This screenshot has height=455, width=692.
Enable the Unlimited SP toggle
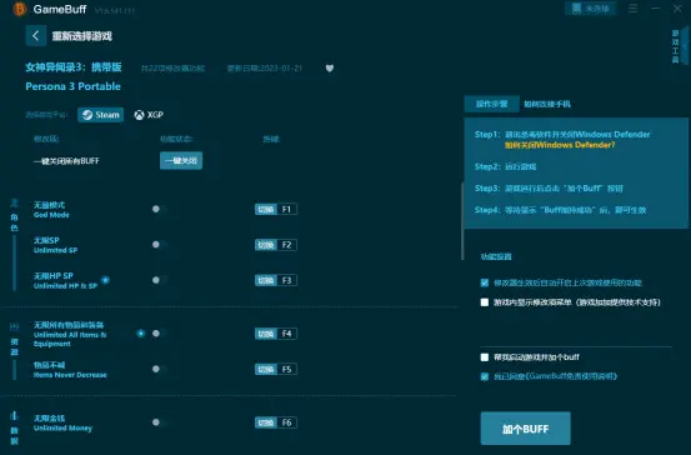tap(155, 244)
